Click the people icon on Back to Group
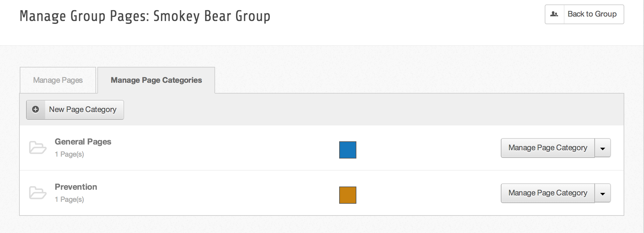Screen dimensions: 644x233 (554, 14)
